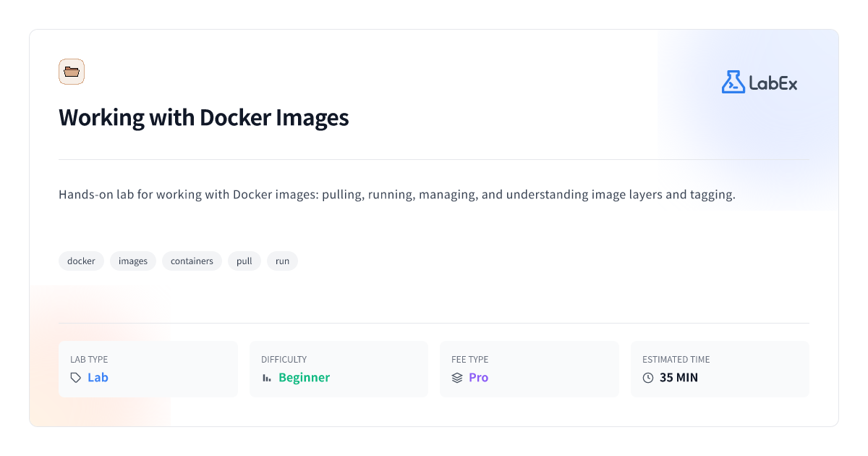The image size is (868, 456).
Task: Click the bar chart difficulty icon
Action: click(x=267, y=377)
